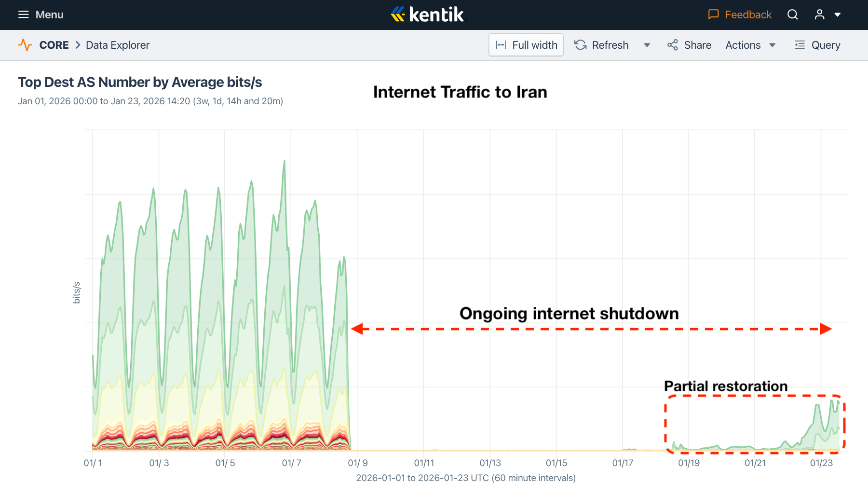Expand the Refresh options dropdown arrow
The width and height of the screenshot is (868, 497).
click(x=647, y=45)
